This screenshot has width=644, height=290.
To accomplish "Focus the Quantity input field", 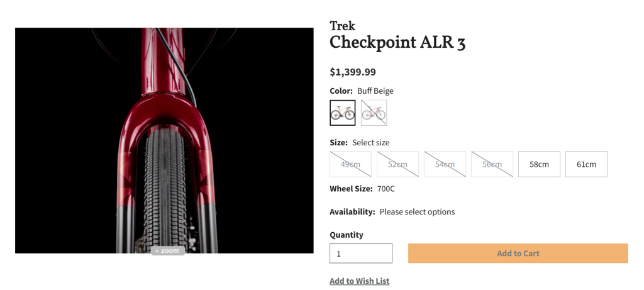I will point(361,254).
